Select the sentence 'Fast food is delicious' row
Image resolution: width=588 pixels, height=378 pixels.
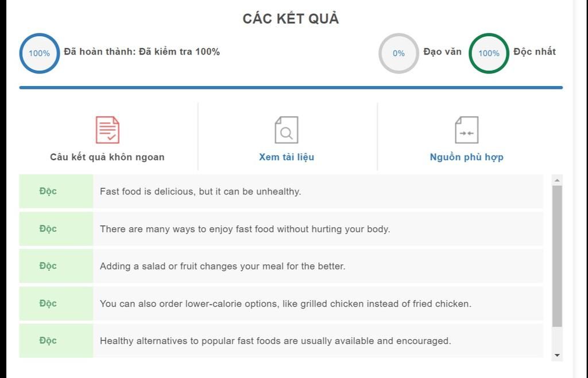tap(281, 191)
